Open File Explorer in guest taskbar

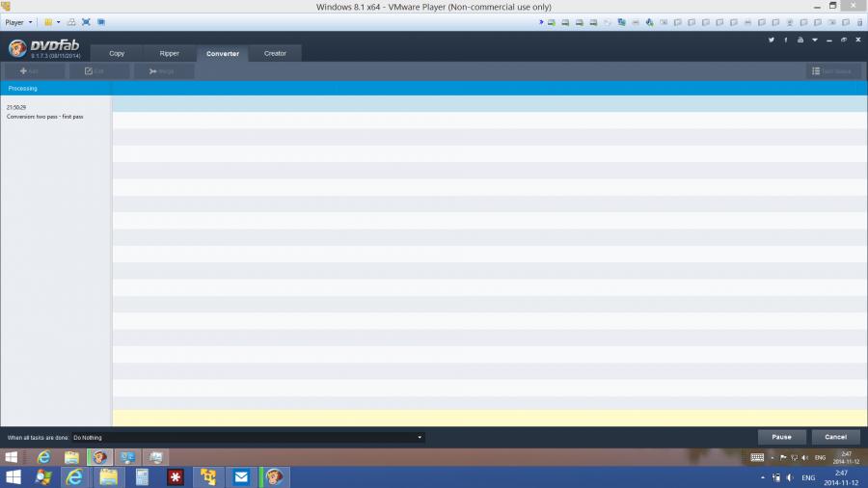tap(71, 457)
